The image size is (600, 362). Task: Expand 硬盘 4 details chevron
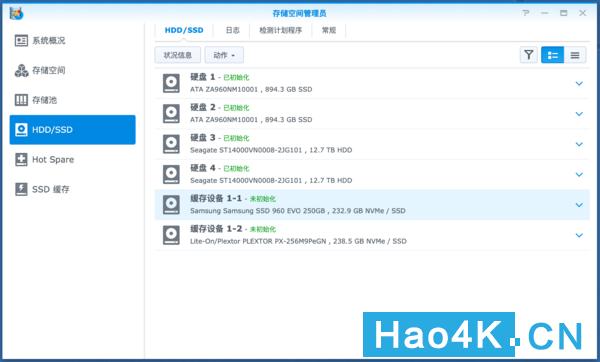[x=579, y=174]
